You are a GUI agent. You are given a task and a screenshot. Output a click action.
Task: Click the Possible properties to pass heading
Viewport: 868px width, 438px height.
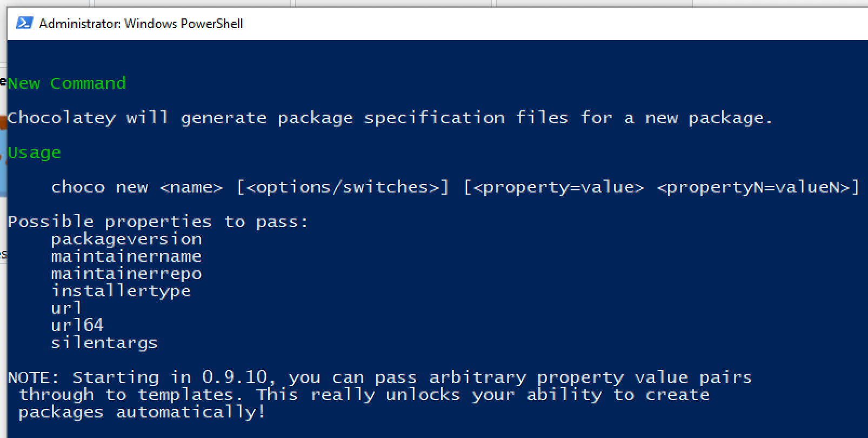tap(158, 221)
